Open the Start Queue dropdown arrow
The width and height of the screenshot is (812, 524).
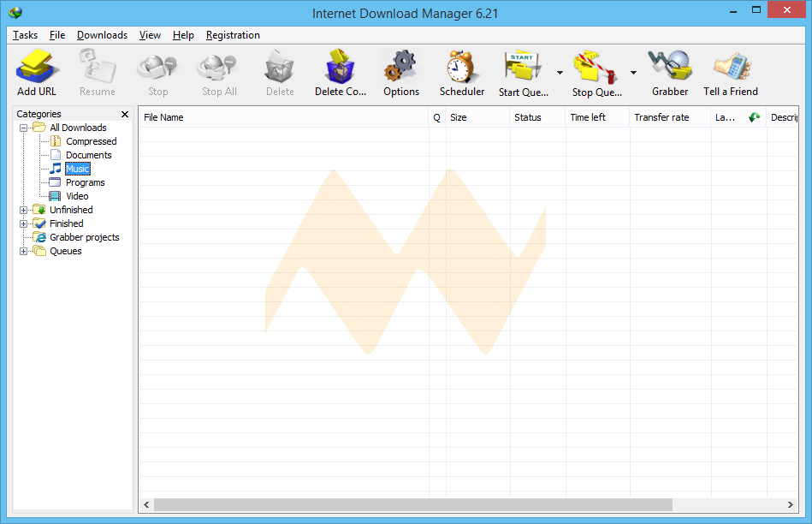coord(560,73)
